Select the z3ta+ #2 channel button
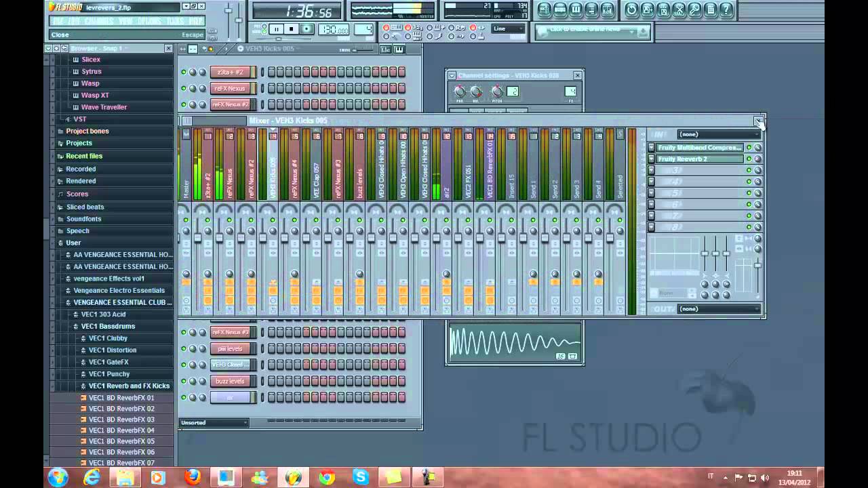Screen dimensions: 868x488 point(231,73)
